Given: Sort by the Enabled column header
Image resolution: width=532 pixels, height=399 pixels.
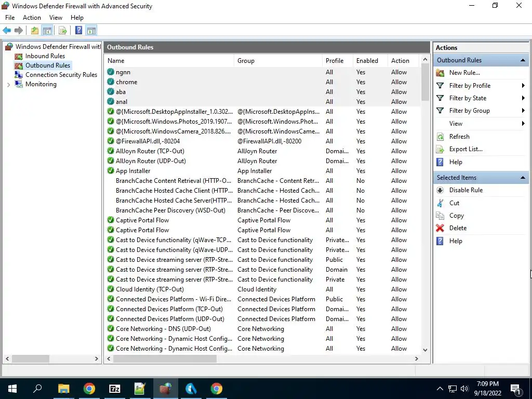Looking at the screenshot, I should tap(370, 61).
